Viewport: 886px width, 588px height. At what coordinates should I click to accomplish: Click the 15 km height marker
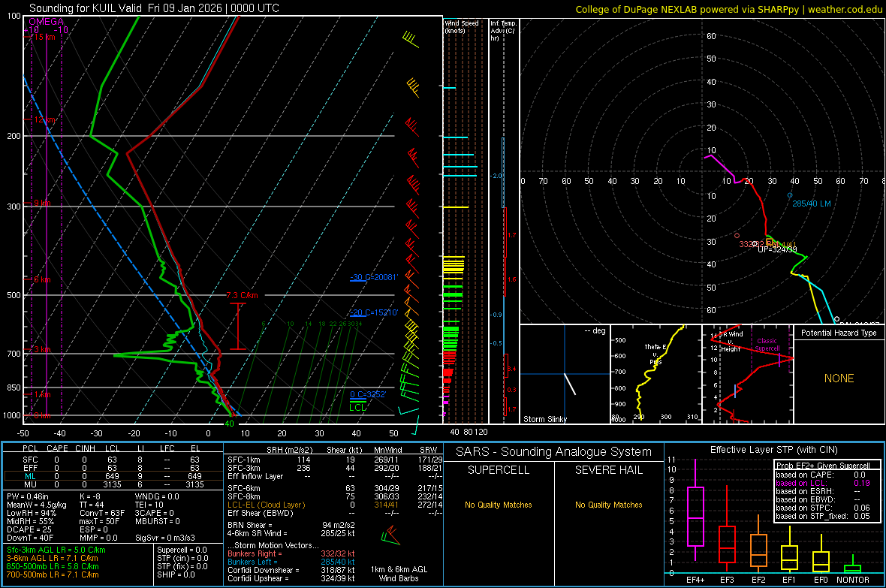pyautogui.click(x=44, y=37)
